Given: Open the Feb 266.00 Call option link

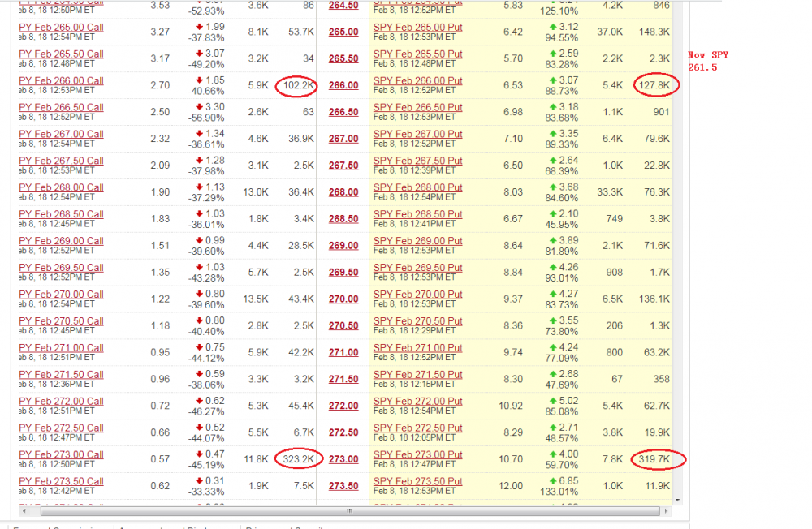Looking at the screenshot, I should tap(61, 81).
